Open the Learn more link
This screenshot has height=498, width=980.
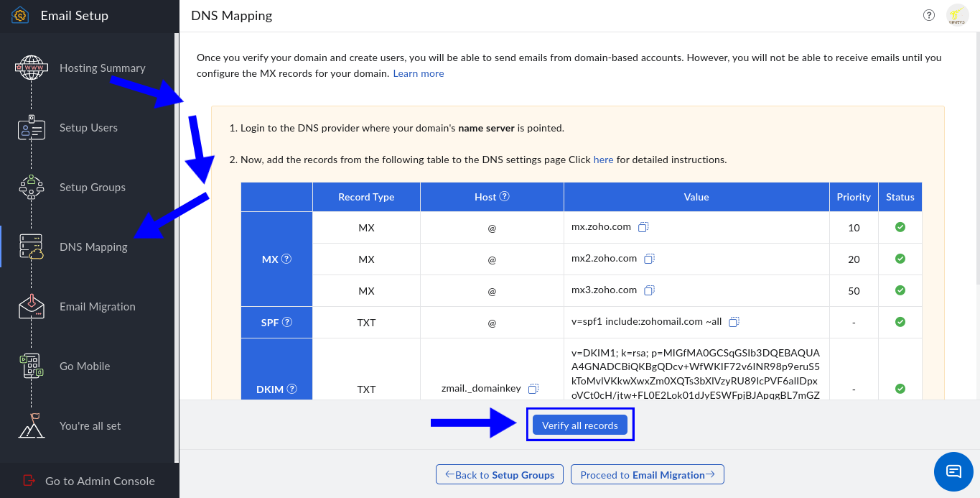pyautogui.click(x=419, y=73)
